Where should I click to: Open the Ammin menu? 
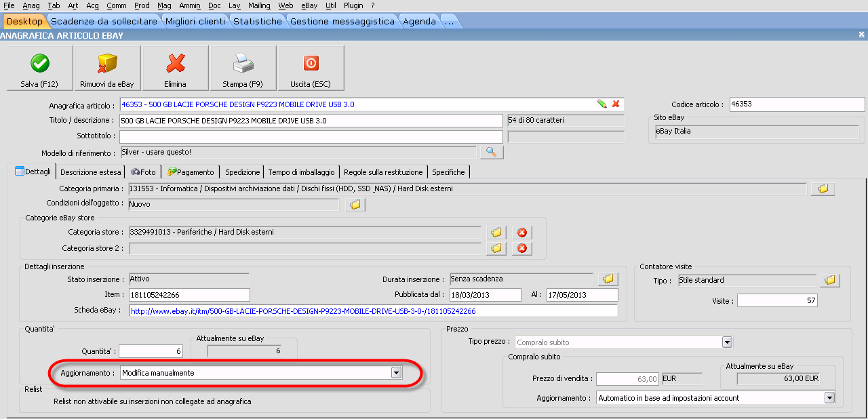click(x=190, y=5)
